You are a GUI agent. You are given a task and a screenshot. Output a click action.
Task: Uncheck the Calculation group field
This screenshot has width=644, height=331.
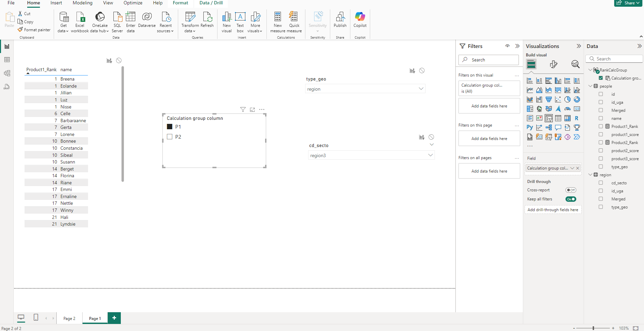[x=601, y=78]
